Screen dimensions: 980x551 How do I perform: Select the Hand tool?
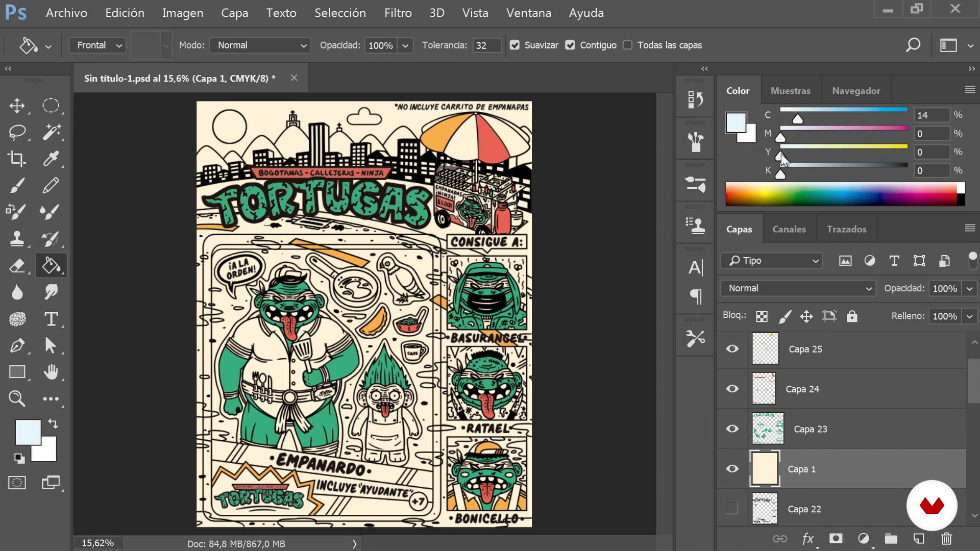click(x=51, y=372)
